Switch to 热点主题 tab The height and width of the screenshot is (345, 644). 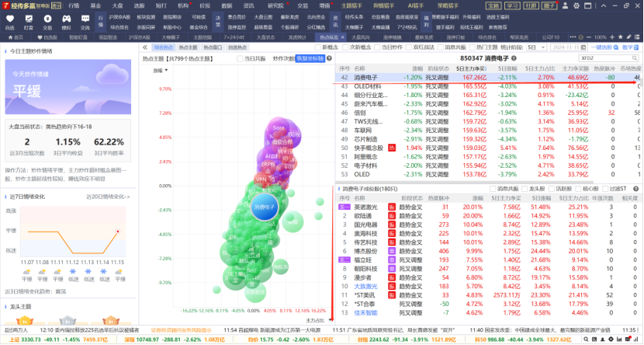tap(188, 47)
